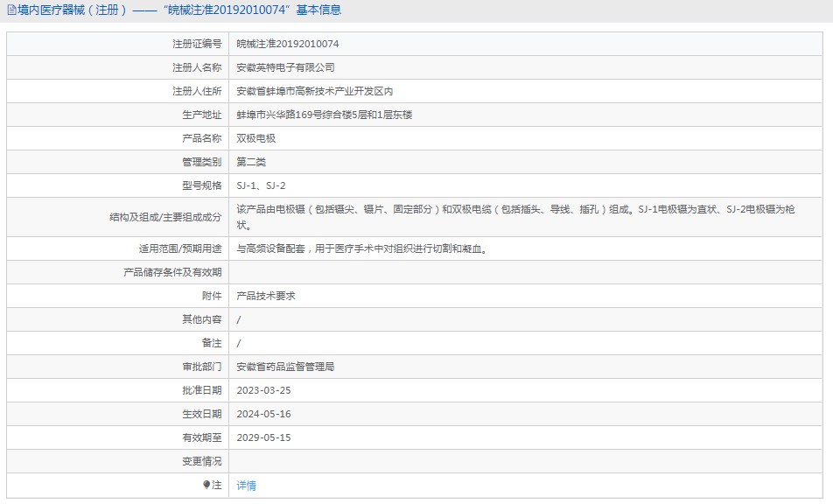Click the 产品储存条件及有效期 label
833x504 pixels.
tap(172, 272)
